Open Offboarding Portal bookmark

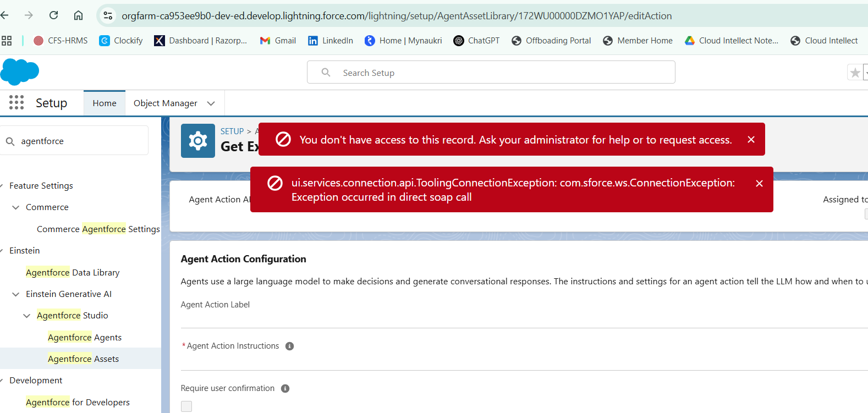551,41
